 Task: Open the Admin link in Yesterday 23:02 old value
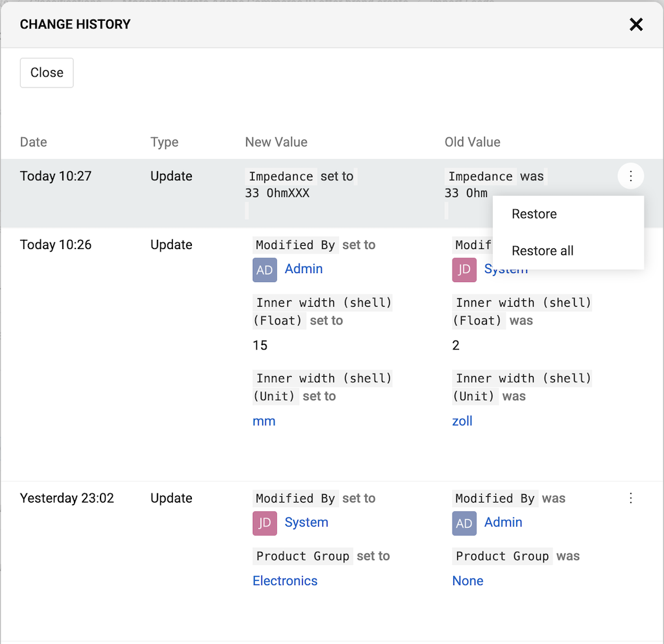coord(503,523)
